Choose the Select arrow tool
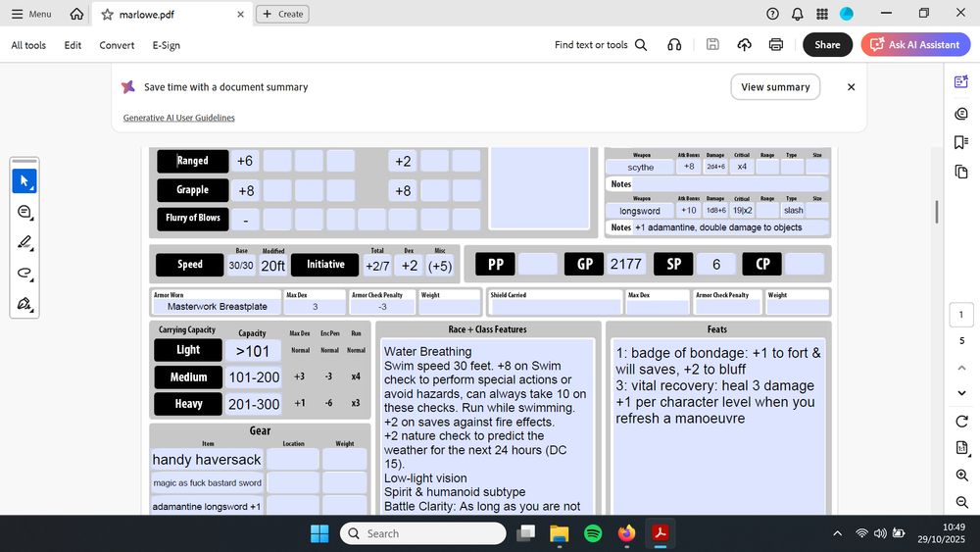The image size is (980, 552). (24, 181)
